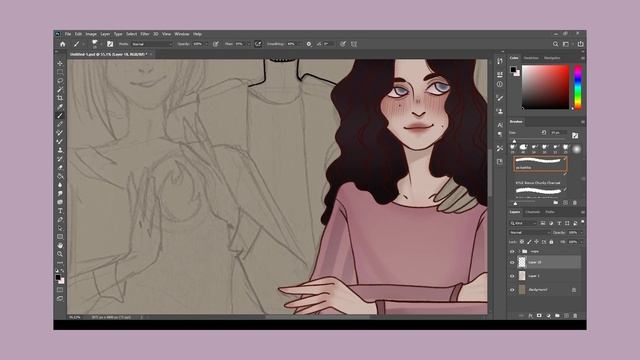
Task: Open the Flow dropdown arrow in options bar
Action: pos(249,44)
